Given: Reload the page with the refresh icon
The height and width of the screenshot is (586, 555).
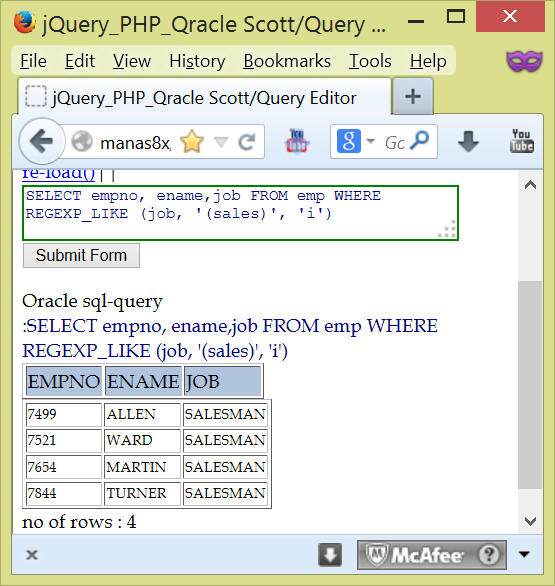Looking at the screenshot, I should click(247, 142).
